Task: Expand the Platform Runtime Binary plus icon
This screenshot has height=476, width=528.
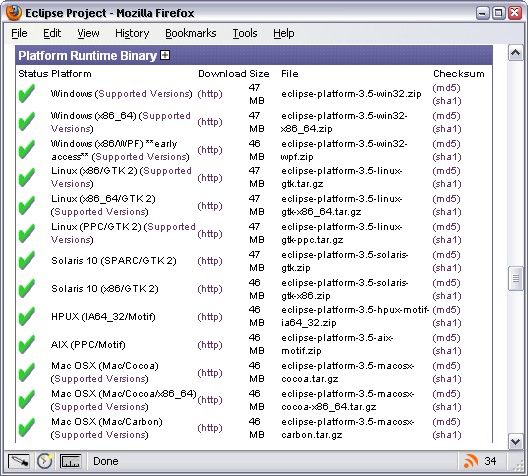Action: [165, 55]
